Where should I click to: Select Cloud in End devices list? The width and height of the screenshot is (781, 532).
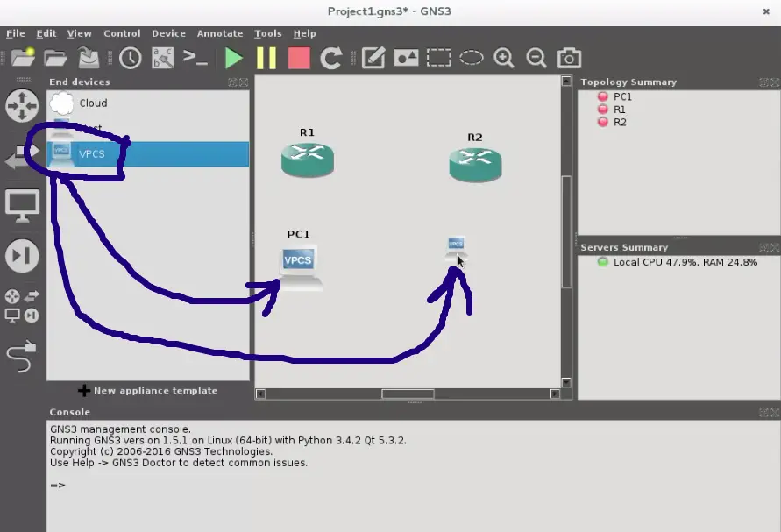click(148, 103)
